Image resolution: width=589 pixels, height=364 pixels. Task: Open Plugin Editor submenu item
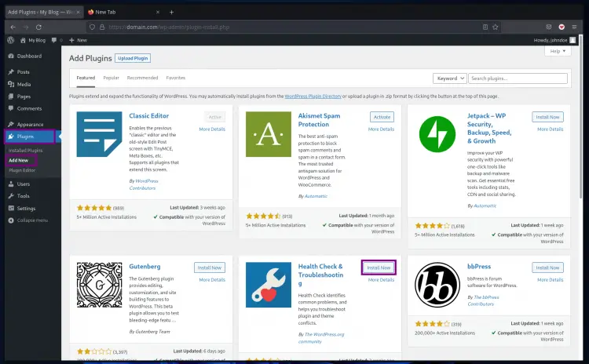[22, 170]
